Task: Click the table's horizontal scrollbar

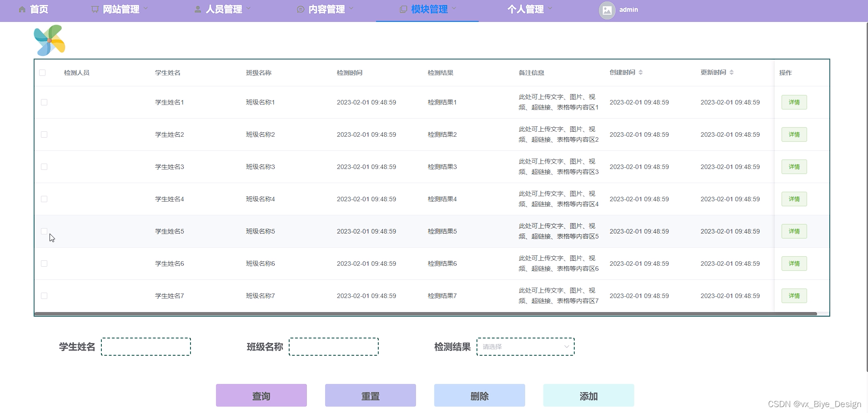Action: coord(426,313)
